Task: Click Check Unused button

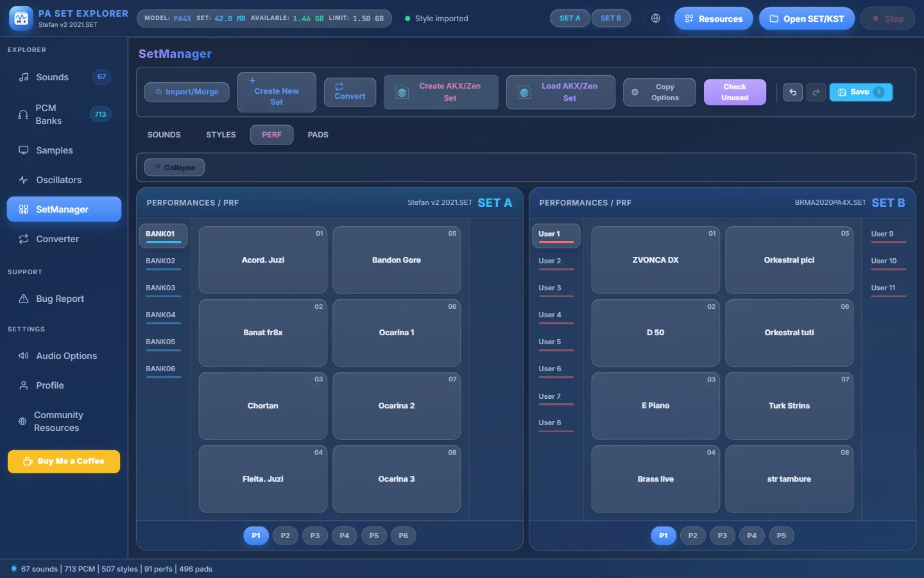Action: pyautogui.click(x=735, y=92)
